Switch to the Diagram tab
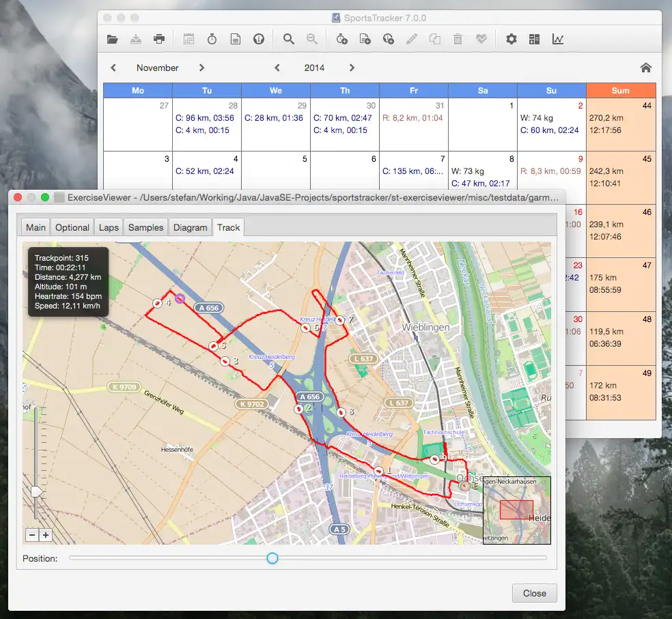This screenshot has height=619, width=672. tap(190, 227)
